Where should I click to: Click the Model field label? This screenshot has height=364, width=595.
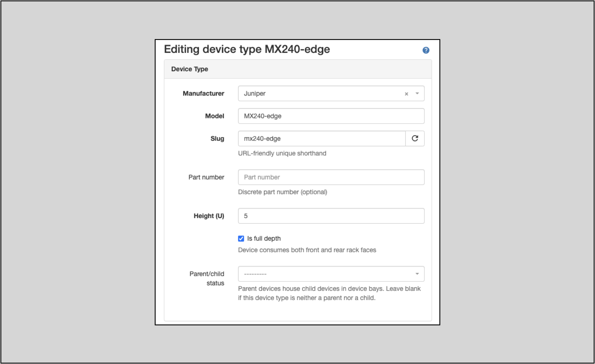[214, 116]
